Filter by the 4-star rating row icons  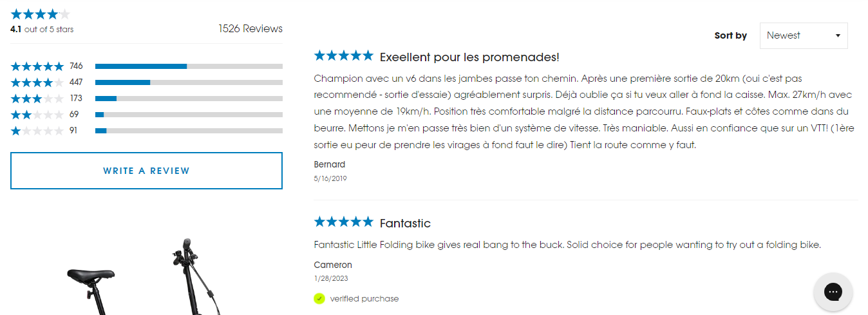tap(37, 82)
